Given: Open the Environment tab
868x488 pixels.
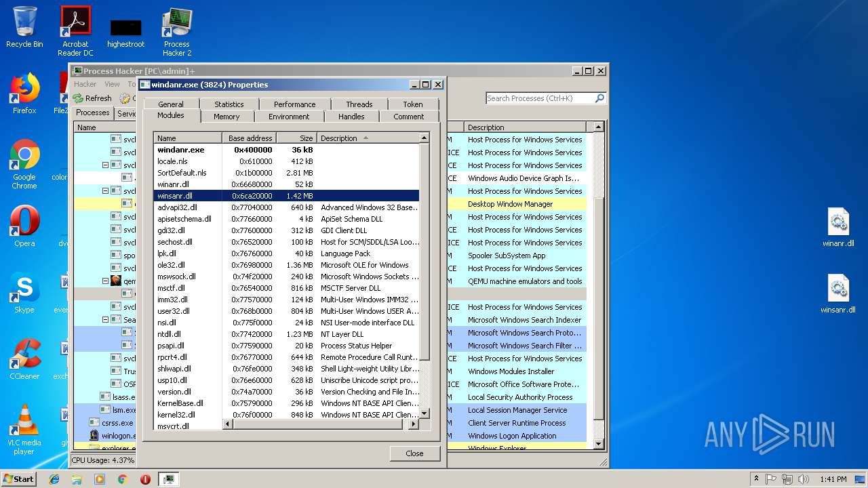Looking at the screenshot, I should 289,117.
